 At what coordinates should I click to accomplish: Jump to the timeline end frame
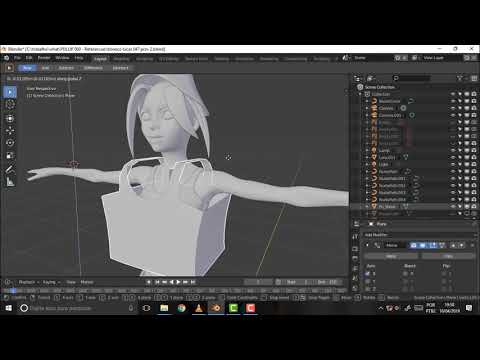[193, 282]
